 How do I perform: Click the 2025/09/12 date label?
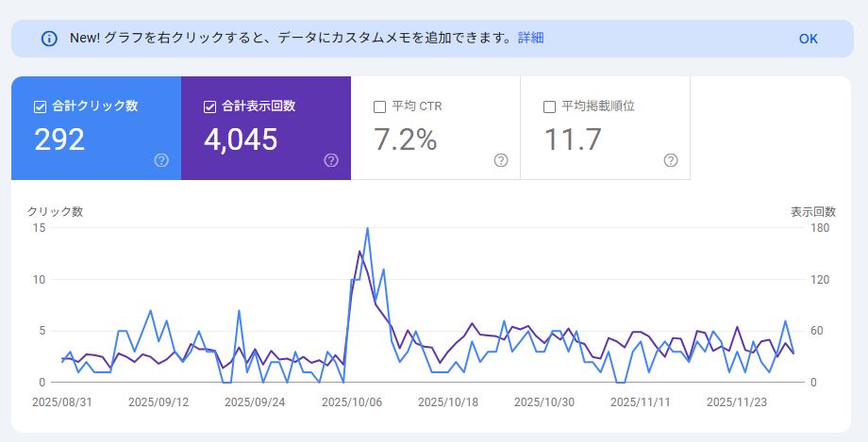pyautogui.click(x=158, y=401)
